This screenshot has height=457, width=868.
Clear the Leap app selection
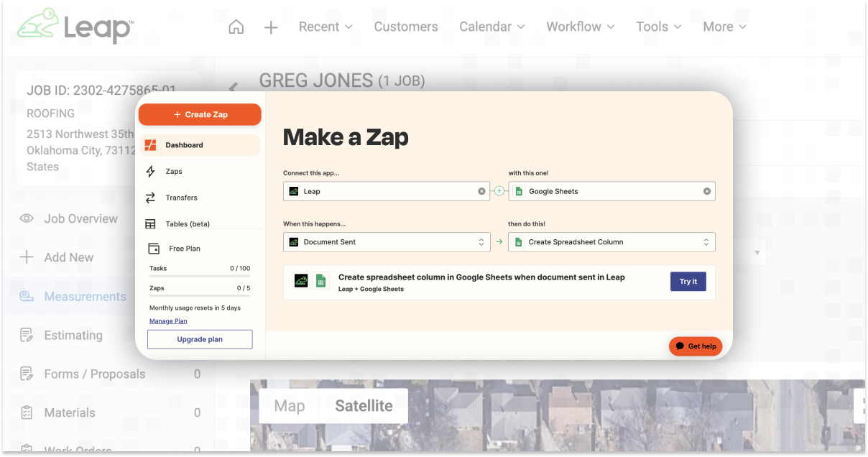(x=481, y=191)
